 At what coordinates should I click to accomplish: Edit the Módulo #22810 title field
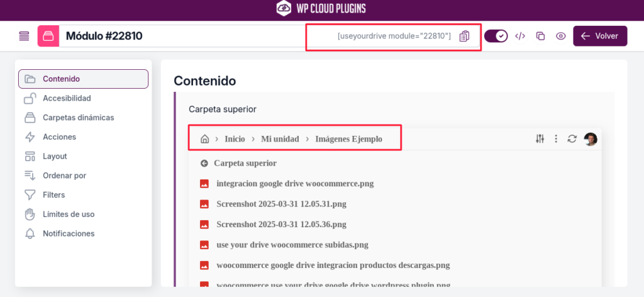pyautogui.click(x=182, y=36)
